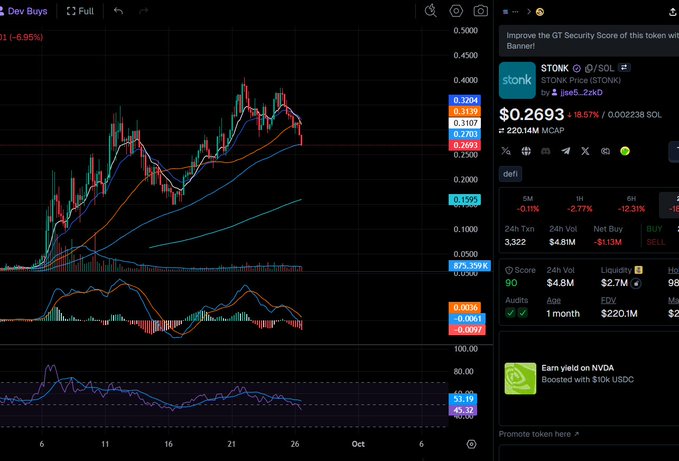Open chart scale settings gear at bottom
This screenshot has height=461, width=679.
click(x=472, y=444)
